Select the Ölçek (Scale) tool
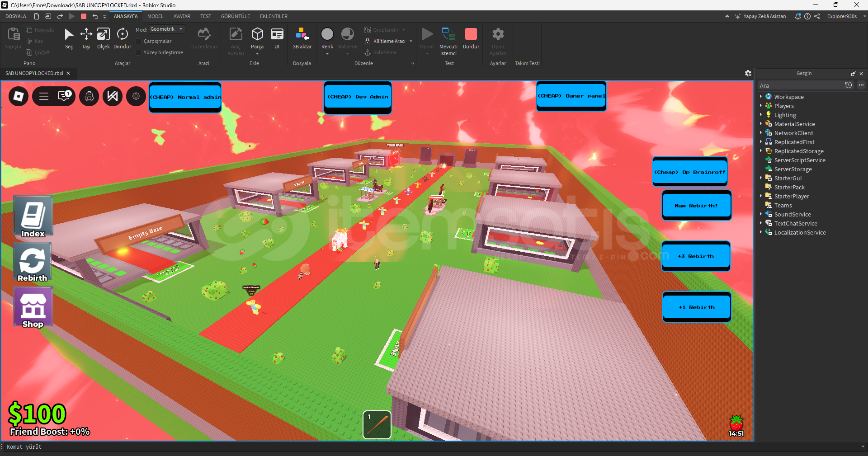The width and height of the screenshot is (868, 456). point(104,38)
